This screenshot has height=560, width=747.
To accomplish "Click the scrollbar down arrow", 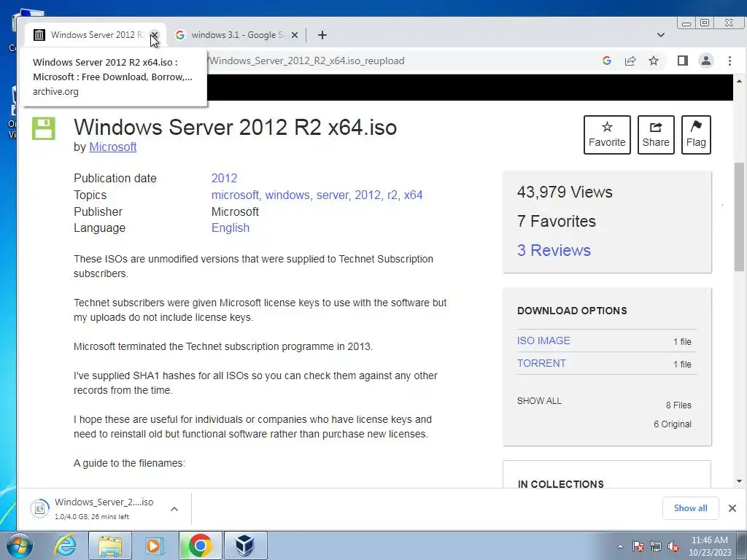I will click(739, 481).
